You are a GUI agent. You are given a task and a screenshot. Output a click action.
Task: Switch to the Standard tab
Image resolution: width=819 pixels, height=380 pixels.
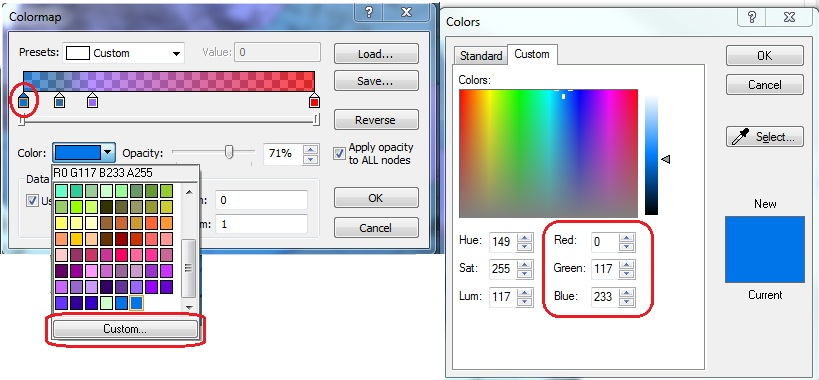(x=481, y=55)
